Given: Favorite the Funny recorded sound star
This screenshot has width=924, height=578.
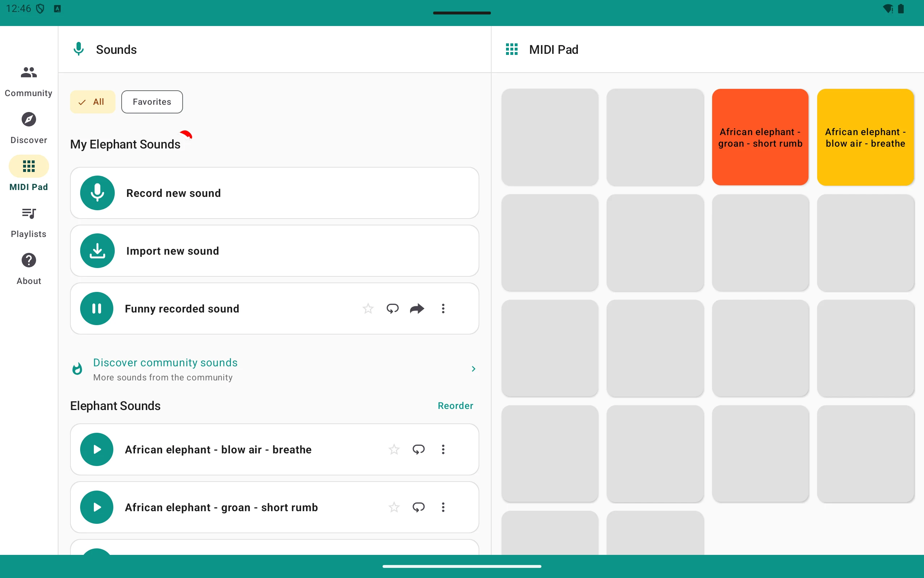Looking at the screenshot, I should coord(368,309).
